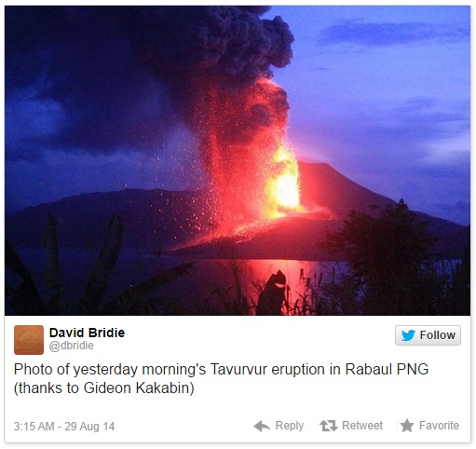Image resolution: width=476 pixels, height=449 pixels.
Task: Click the "thanks to Gideon Kakabin" text line
Action: pyautogui.click(x=104, y=388)
